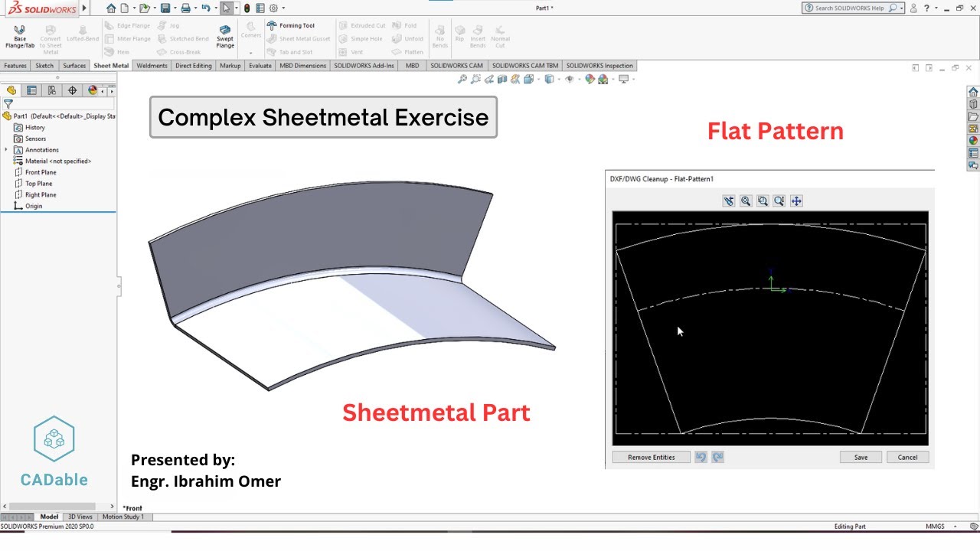Open the DisplayManager color sphere tab
This screenshot has height=551, width=980.
point(93,90)
